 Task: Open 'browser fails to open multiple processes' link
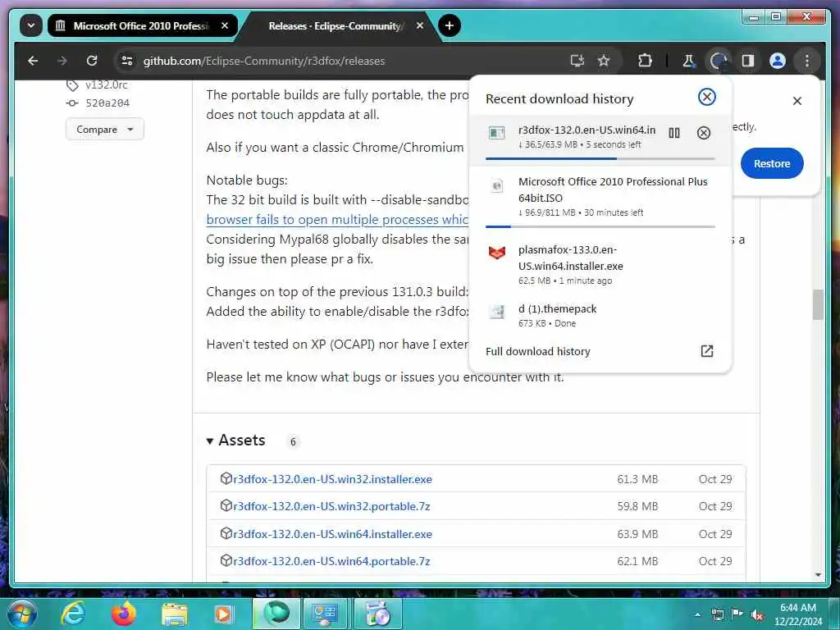337,220
